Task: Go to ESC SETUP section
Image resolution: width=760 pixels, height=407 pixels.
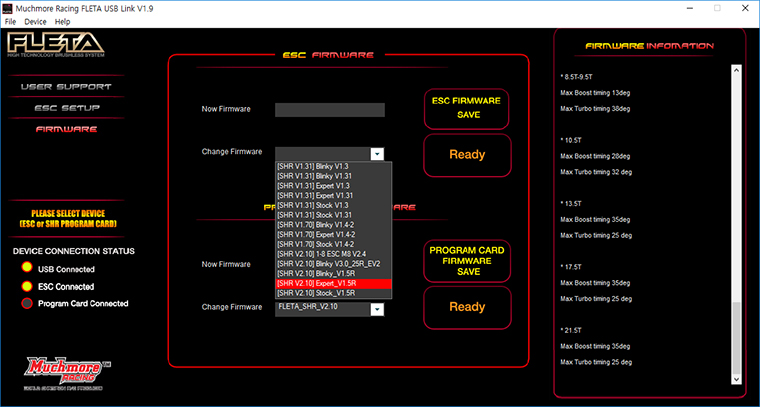Action: pyautogui.click(x=67, y=108)
